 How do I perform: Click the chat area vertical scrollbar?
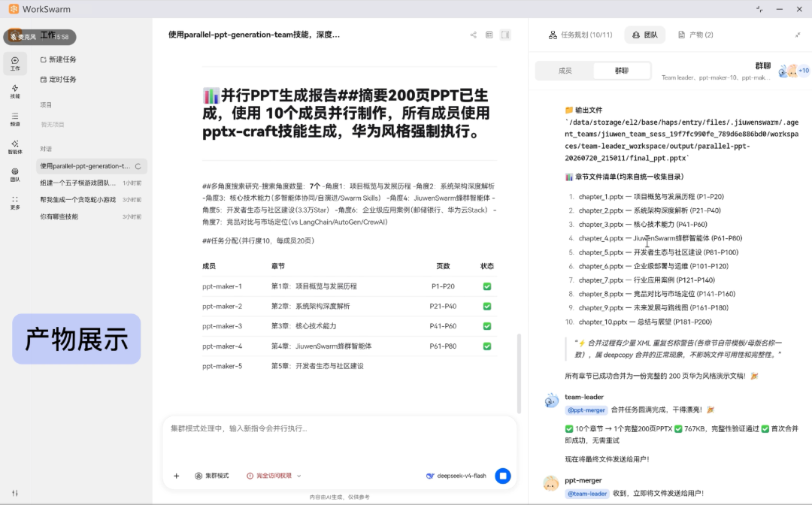pyautogui.click(x=519, y=373)
